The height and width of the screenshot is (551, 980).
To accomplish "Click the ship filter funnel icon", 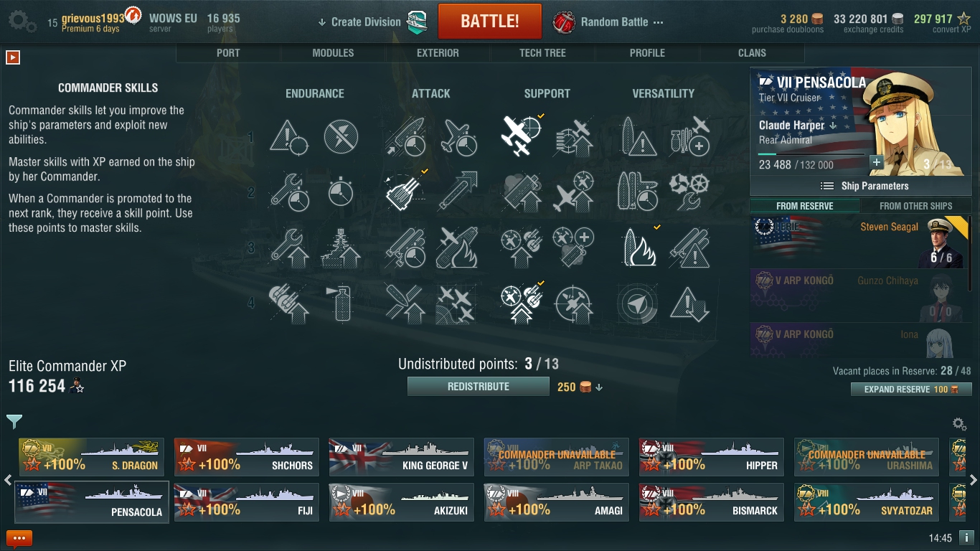I will point(14,421).
